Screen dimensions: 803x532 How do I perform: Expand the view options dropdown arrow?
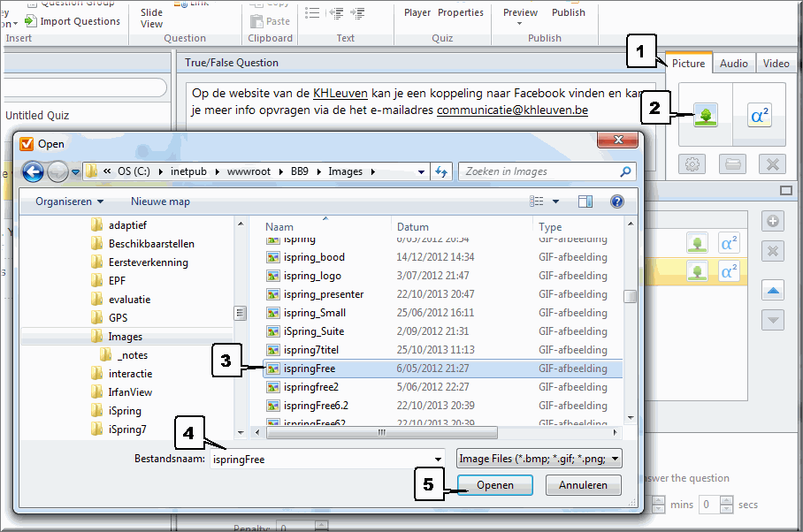point(555,201)
